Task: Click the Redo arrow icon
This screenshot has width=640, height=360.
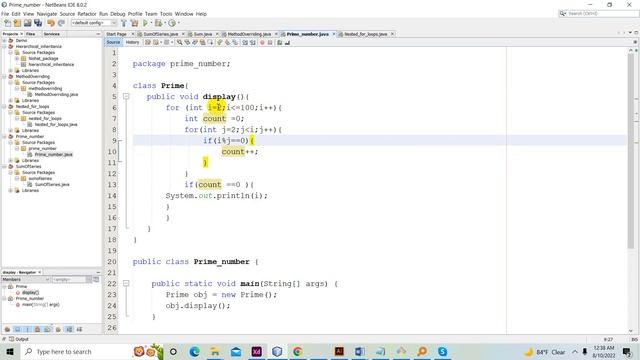Action: tap(61, 23)
